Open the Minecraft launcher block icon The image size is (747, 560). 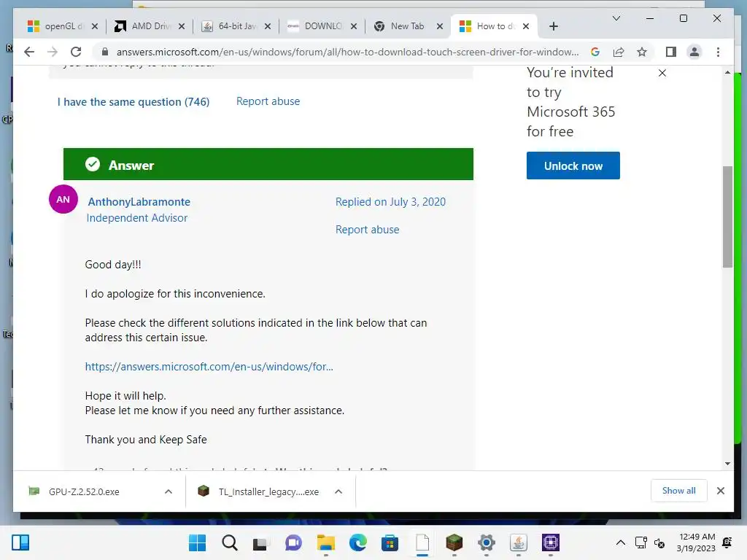tap(454, 542)
